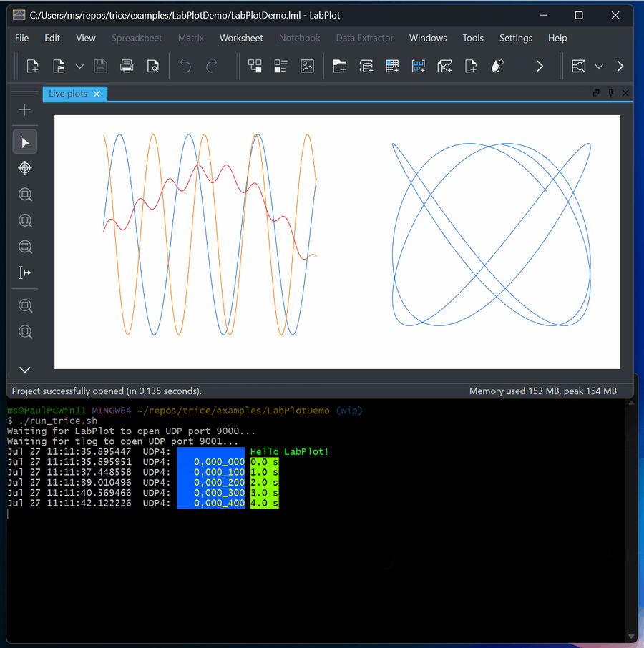Select the Lissajous curve plot
This screenshot has height=648, width=644.
pos(491,235)
